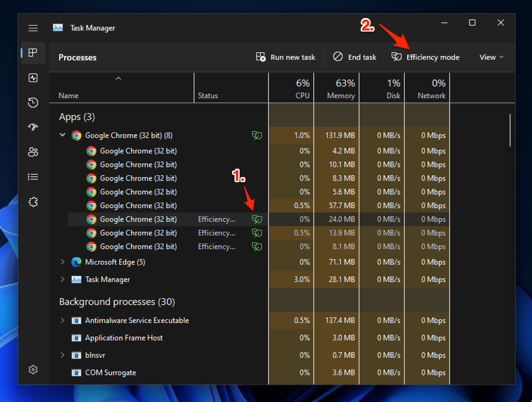Viewport: 532px width, 402px height.
Task: Toggle Efficiency mode in the toolbar
Action: coord(425,57)
